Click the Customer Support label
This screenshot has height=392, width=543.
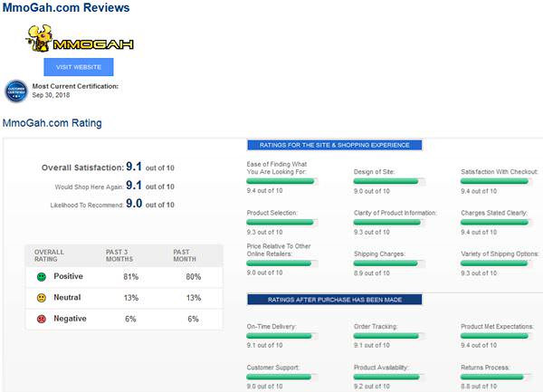pos(273,368)
